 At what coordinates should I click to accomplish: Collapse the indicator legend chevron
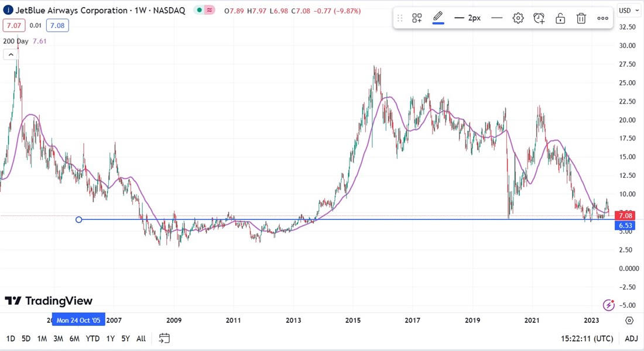11,54
